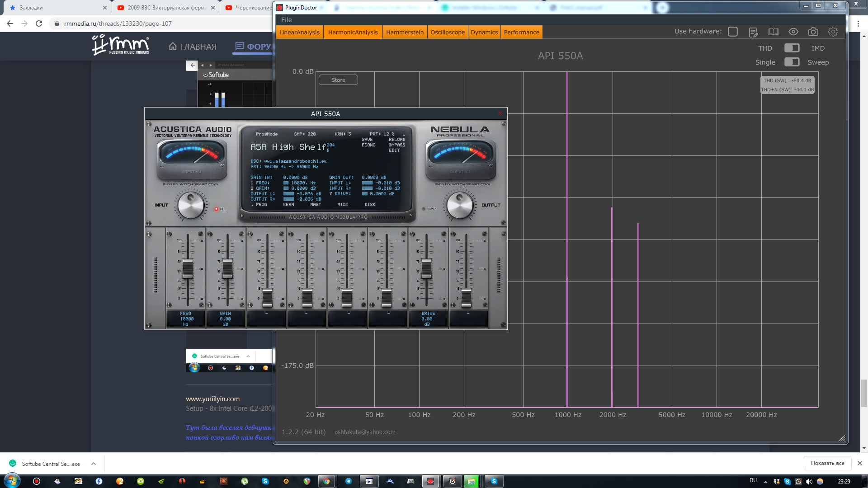Switch to the HarmonicAnalysis tab
This screenshot has height=488, width=868.
[353, 32]
